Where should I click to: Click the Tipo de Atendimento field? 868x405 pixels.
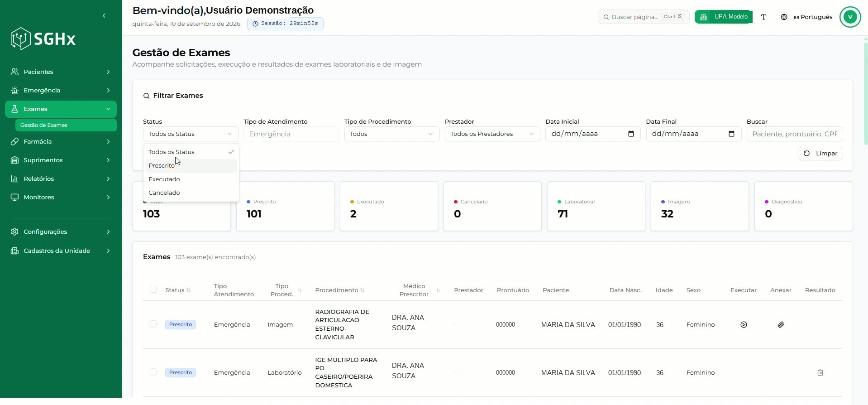click(291, 134)
